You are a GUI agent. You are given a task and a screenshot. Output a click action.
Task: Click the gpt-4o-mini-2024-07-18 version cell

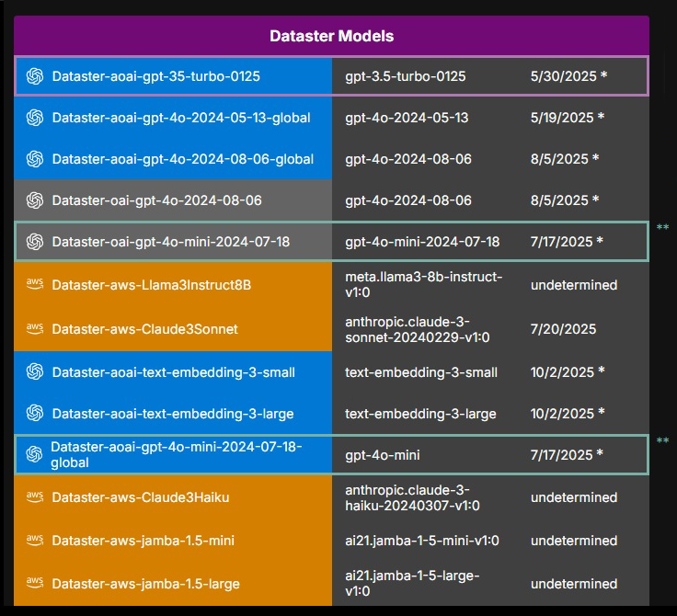point(422,242)
